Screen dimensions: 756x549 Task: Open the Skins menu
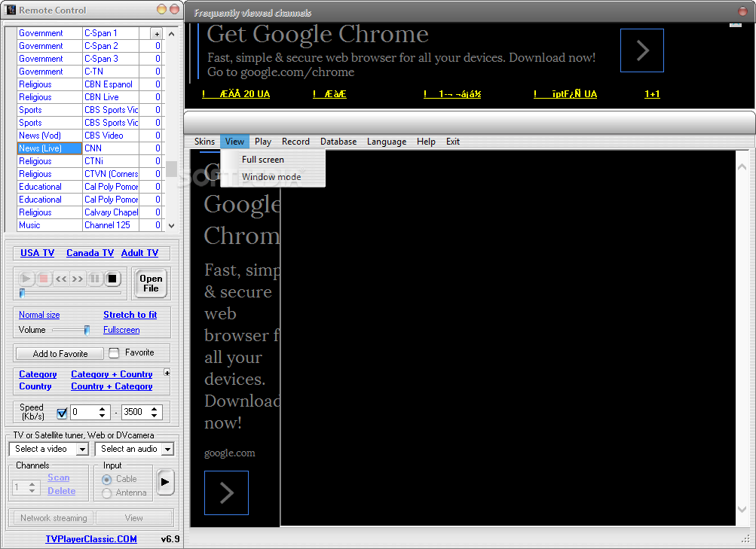[x=204, y=142]
